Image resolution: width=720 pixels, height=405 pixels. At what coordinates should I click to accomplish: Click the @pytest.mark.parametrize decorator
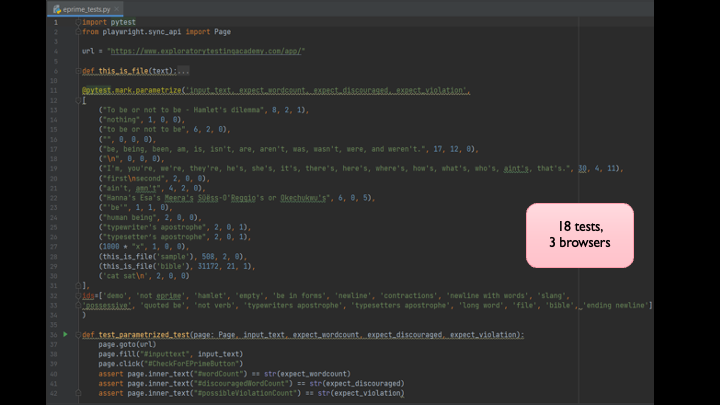tap(132, 90)
